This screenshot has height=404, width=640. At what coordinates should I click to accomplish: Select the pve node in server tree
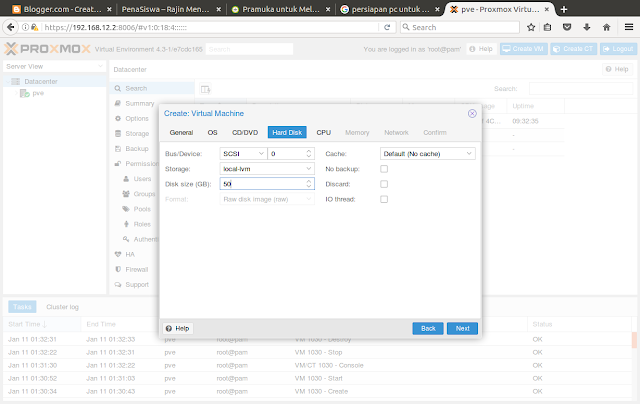38,93
